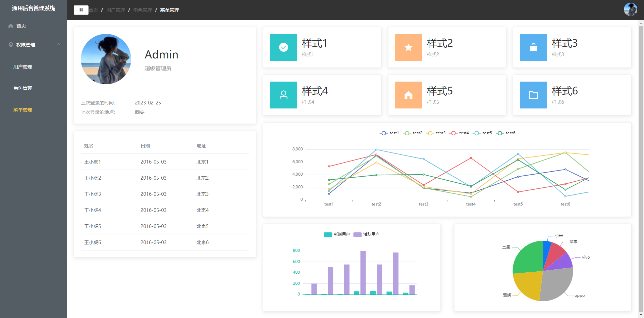Select 角色管理 in the sidebar menu
The image size is (644, 318).
[x=23, y=88]
